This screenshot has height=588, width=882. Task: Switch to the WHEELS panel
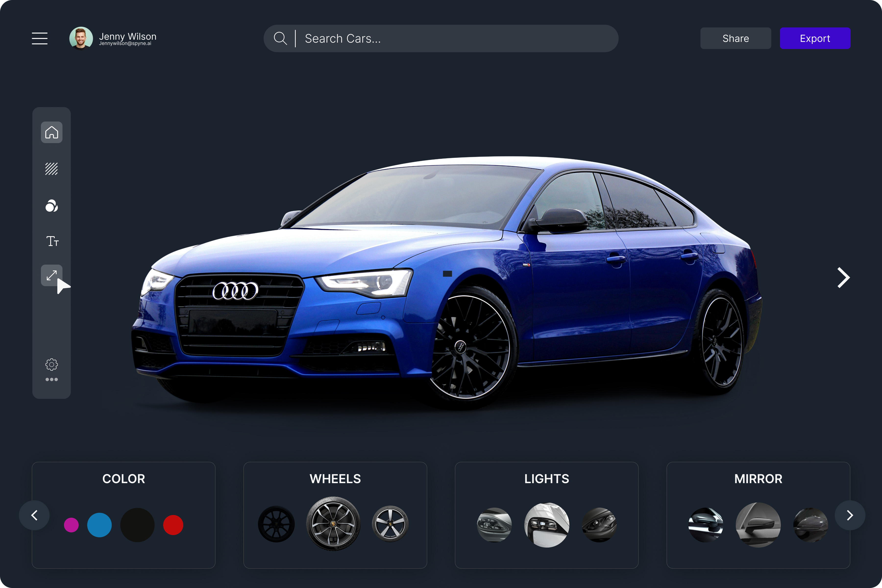tap(335, 478)
